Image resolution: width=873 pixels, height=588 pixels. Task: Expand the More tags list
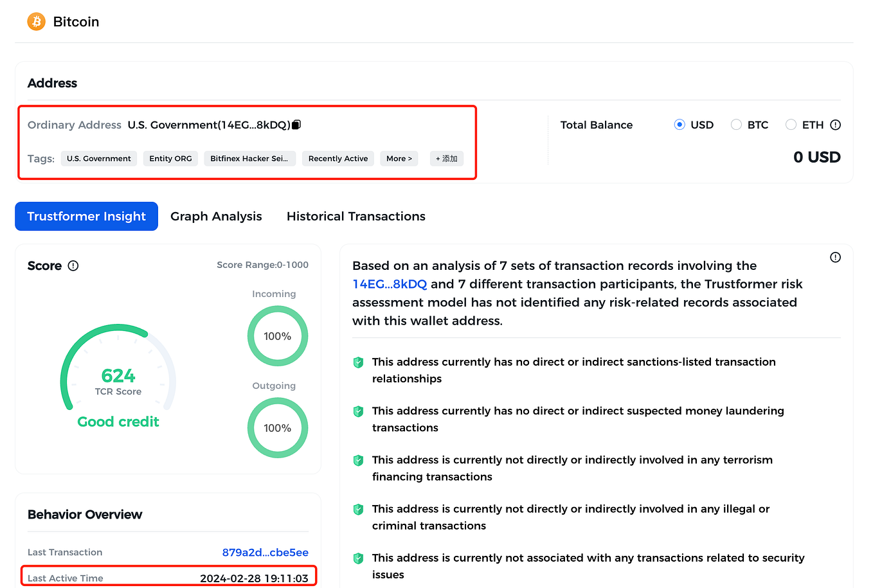pyautogui.click(x=399, y=158)
